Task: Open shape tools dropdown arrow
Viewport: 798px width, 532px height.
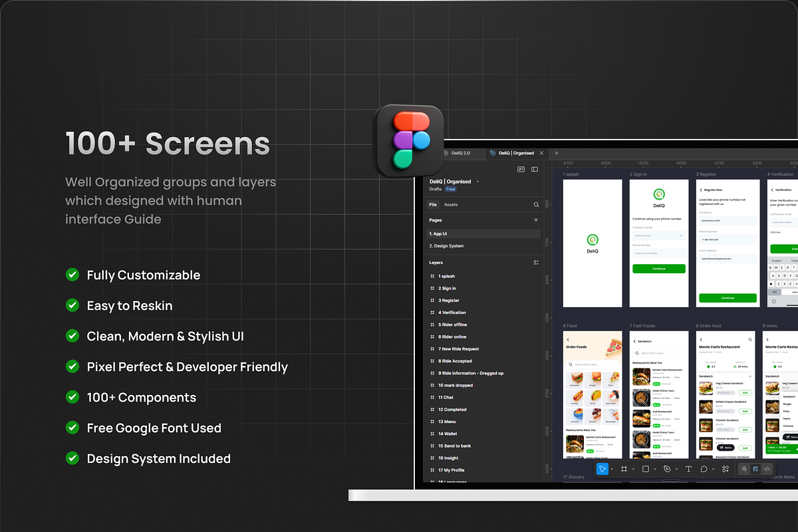Action: 655,469
